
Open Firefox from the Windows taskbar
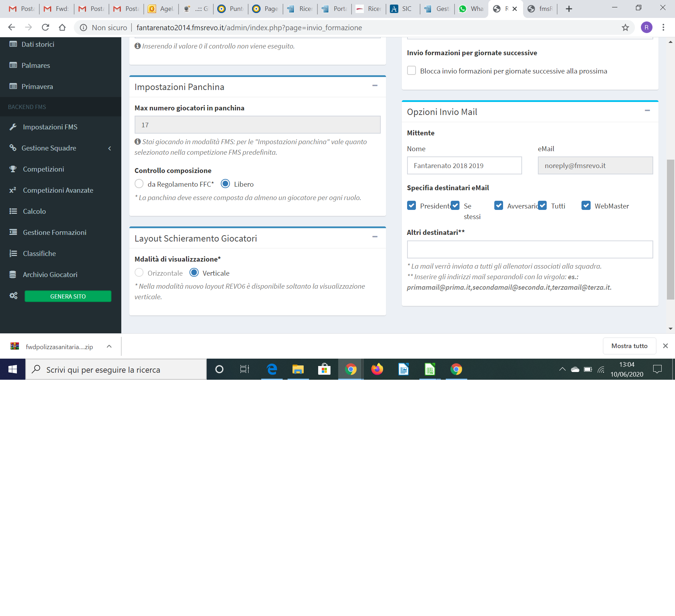pyautogui.click(x=377, y=369)
